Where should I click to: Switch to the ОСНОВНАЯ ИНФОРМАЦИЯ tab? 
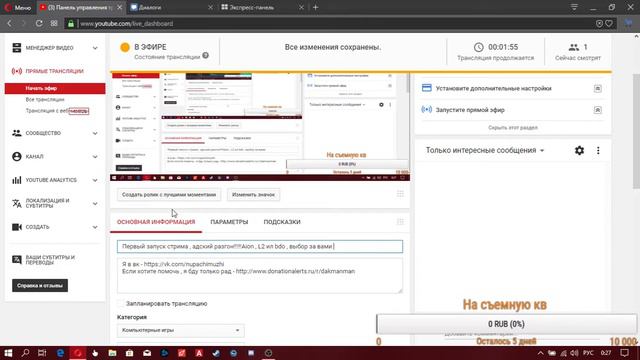(156, 222)
